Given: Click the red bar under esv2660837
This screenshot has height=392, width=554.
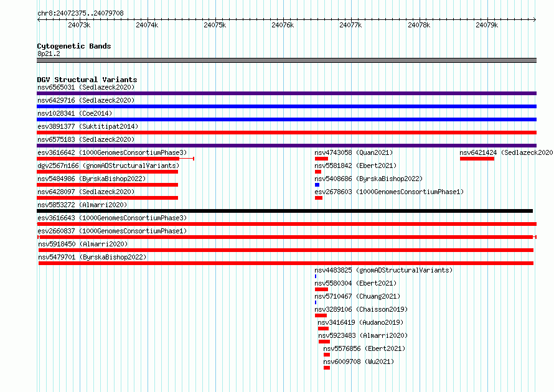Looking at the screenshot, I should [x=286, y=237].
